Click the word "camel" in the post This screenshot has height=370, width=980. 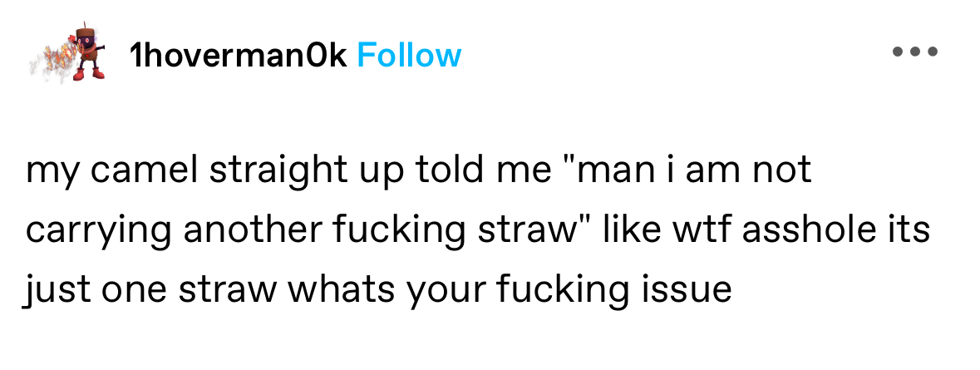click(x=147, y=170)
